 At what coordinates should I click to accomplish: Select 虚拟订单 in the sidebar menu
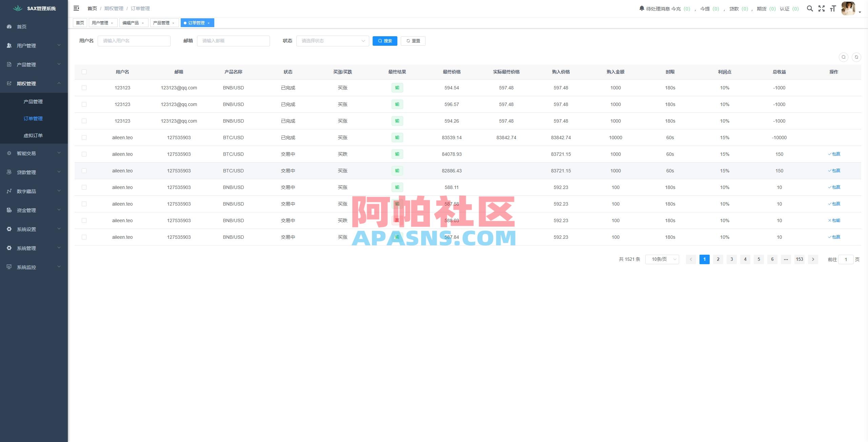(33, 135)
